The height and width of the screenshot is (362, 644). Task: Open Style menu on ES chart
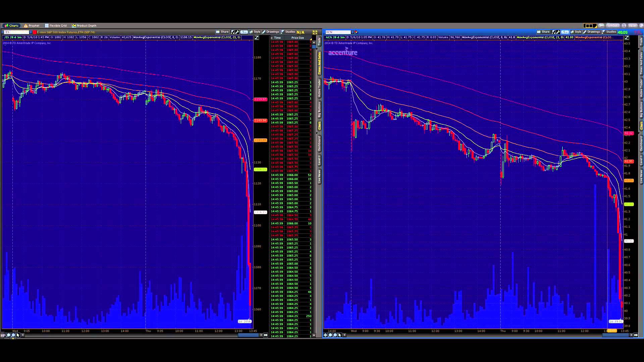click(x=255, y=32)
